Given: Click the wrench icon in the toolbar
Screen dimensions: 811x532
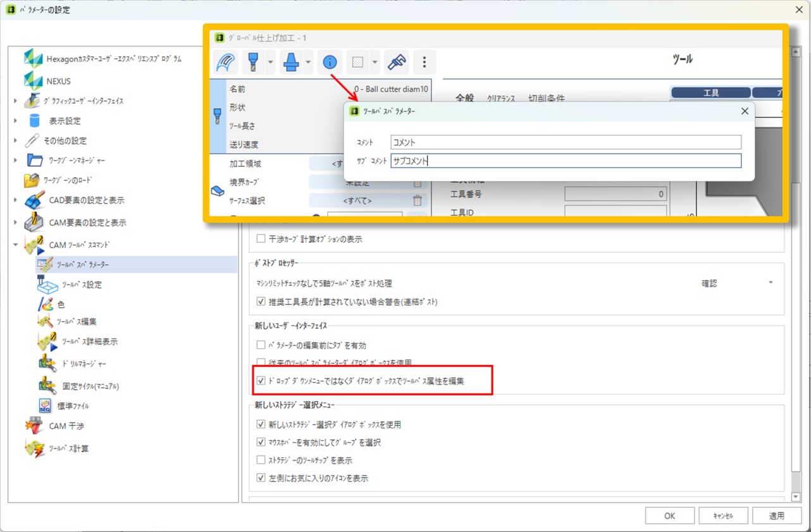Looking at the screenshot, I should click(x=397, y=62).
